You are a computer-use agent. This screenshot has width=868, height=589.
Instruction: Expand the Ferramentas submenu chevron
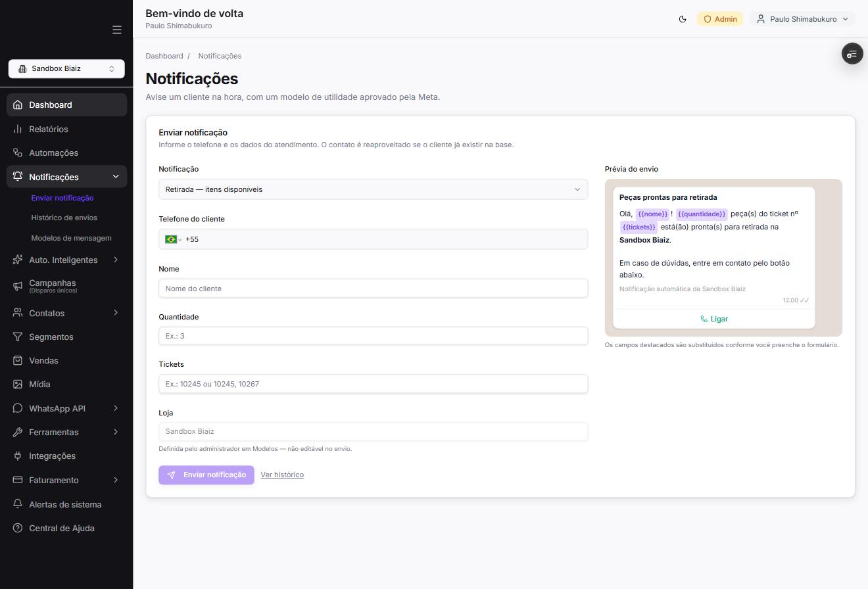point(116,432)
